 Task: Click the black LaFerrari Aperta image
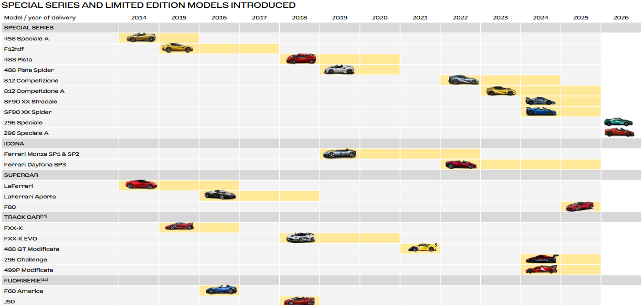click(220, 195)
